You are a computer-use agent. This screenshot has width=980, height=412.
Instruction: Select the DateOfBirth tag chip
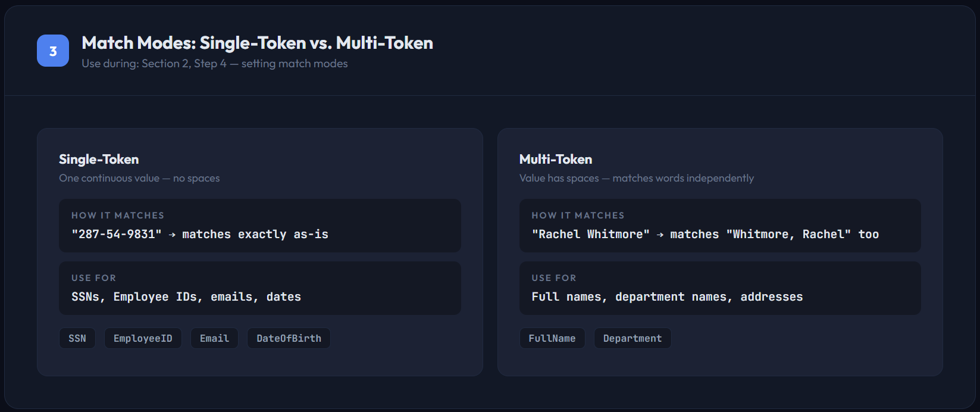click(289, 338)
